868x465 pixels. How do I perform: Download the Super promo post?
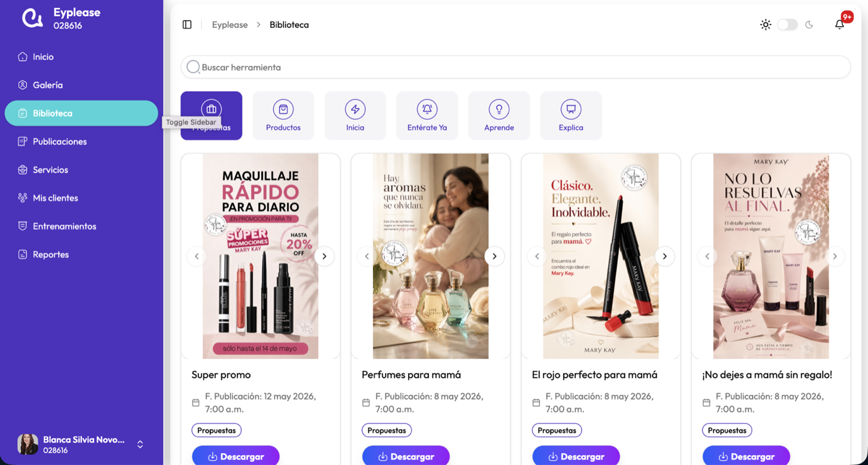pyautogui.click(x=236, y=456)
